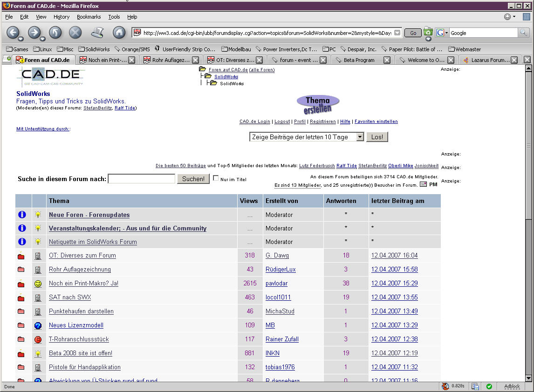Open the Modellbau bookmark folder
This screenshot has height=392, width=534.
coord(236,49)
